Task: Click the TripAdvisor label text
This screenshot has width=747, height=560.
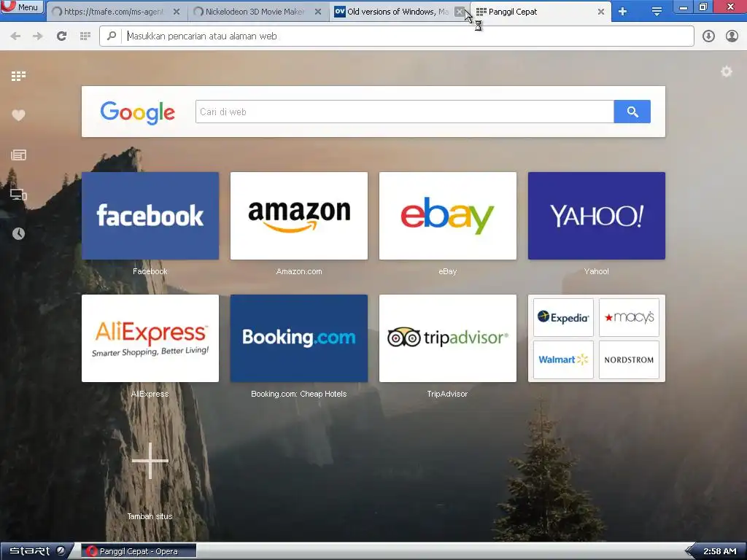Action: (447, 394)
